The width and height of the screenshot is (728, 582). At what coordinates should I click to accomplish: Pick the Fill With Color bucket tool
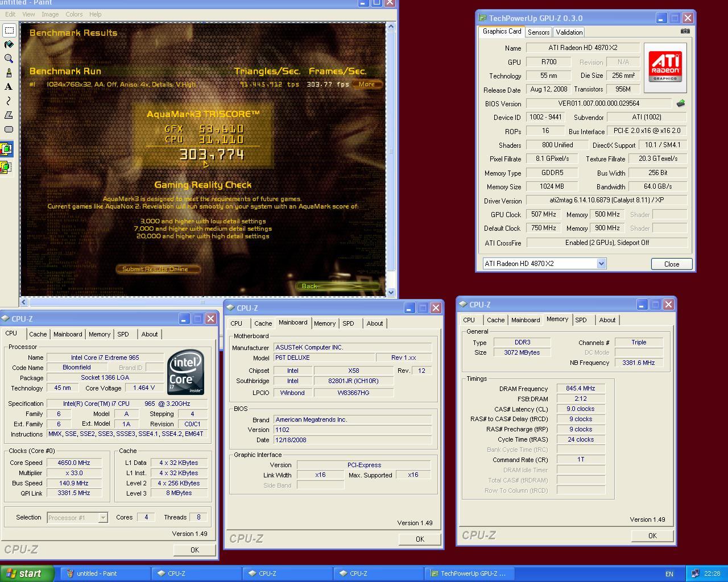click(9, 44)
